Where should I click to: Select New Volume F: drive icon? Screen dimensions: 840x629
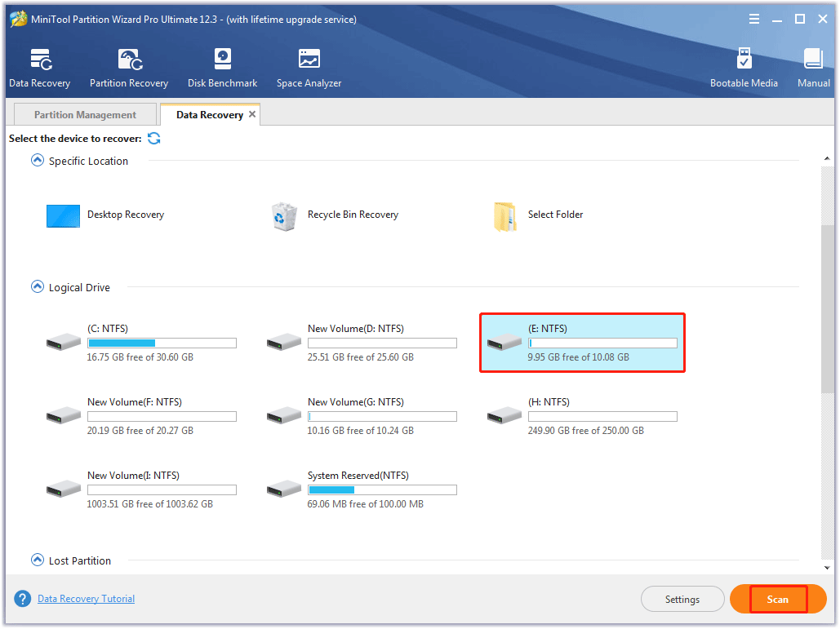pos(63,415)
